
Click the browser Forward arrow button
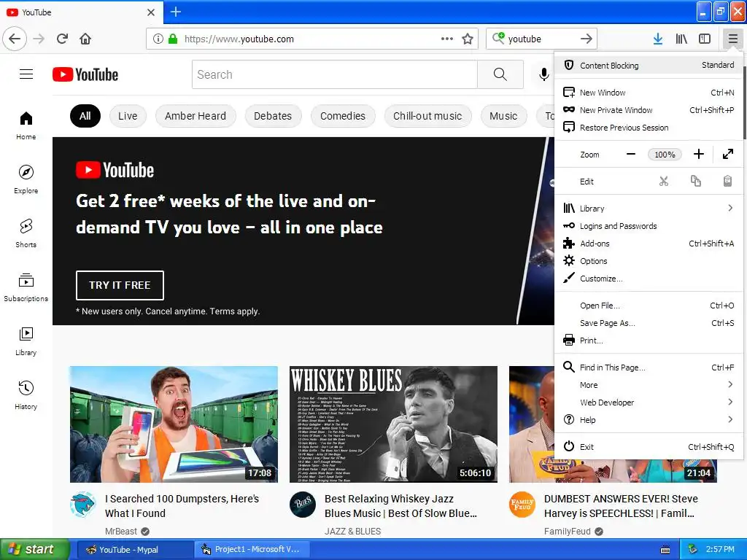tap(39, 39)
